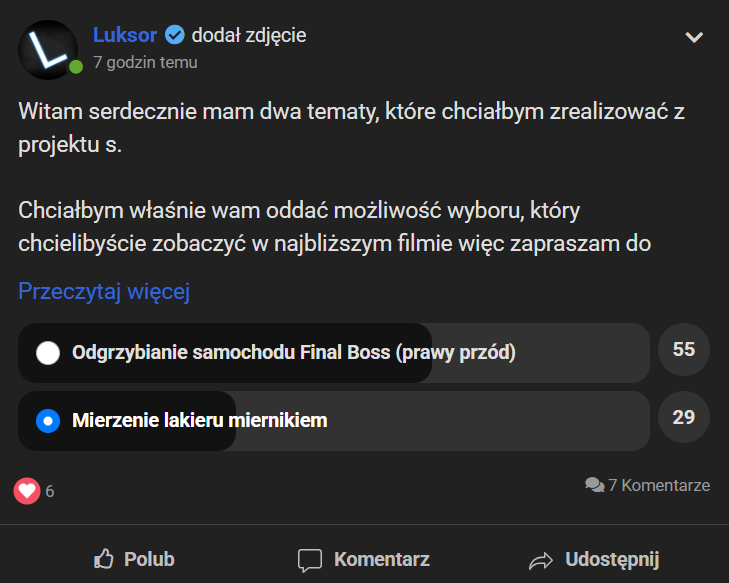Click the Udostępnij button label
Screen dimensions: 729x583
612,560
